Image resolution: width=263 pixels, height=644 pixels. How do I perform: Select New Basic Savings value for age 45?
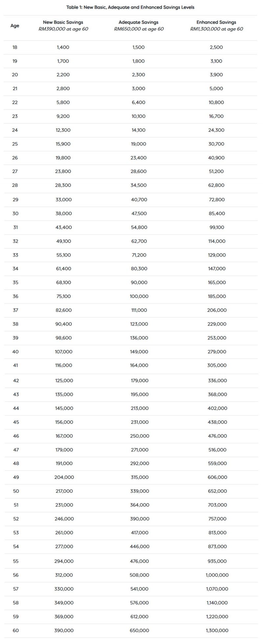(64, 422)
